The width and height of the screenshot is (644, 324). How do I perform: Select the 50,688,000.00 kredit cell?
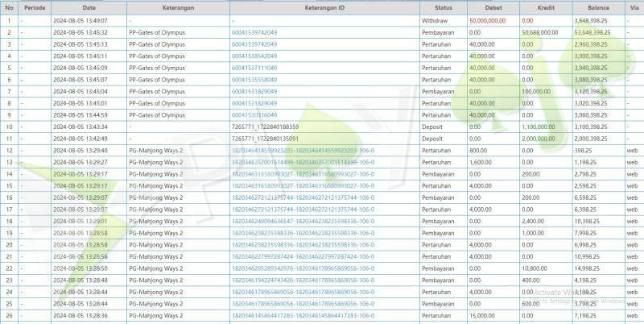[x=540, y=32]
